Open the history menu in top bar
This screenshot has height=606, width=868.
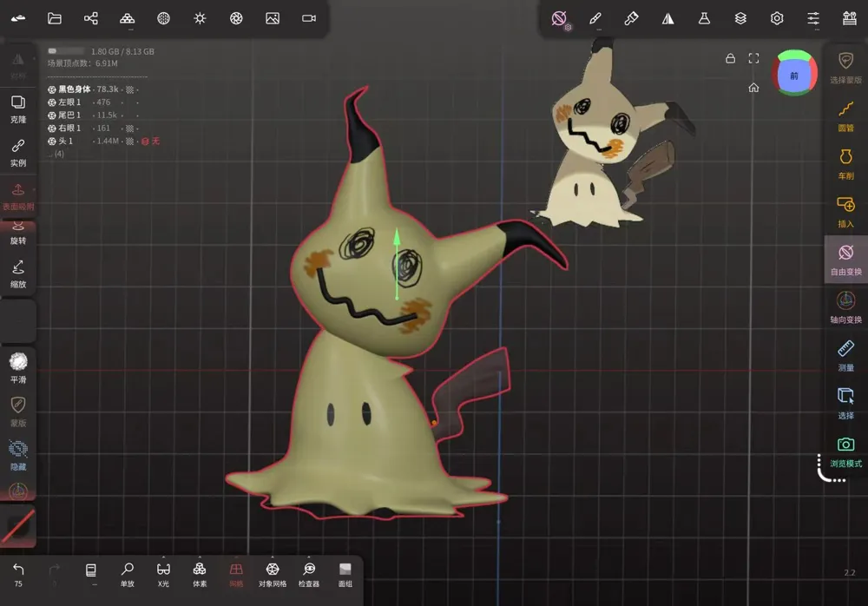850,18
